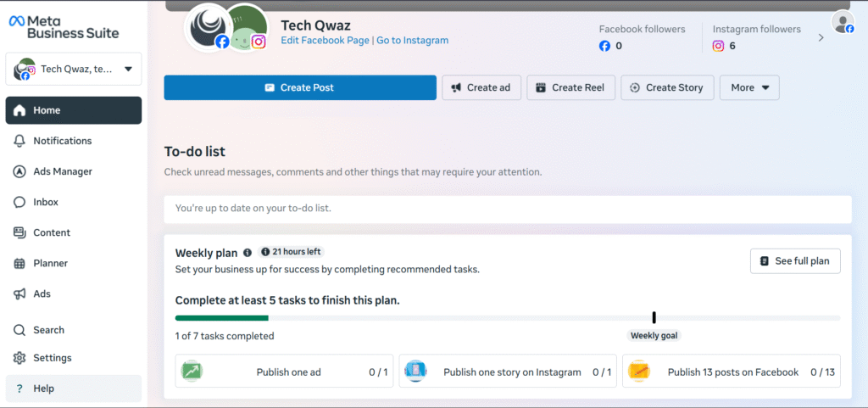
Task: Open Settings using the gear icon
Action: (x=19, y=358)
